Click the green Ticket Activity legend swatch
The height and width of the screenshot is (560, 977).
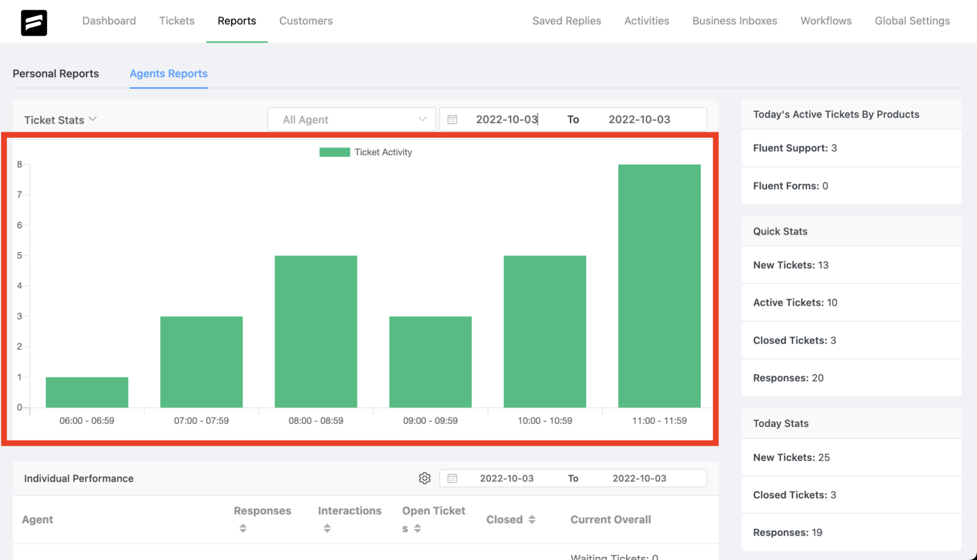click(335, 152)
